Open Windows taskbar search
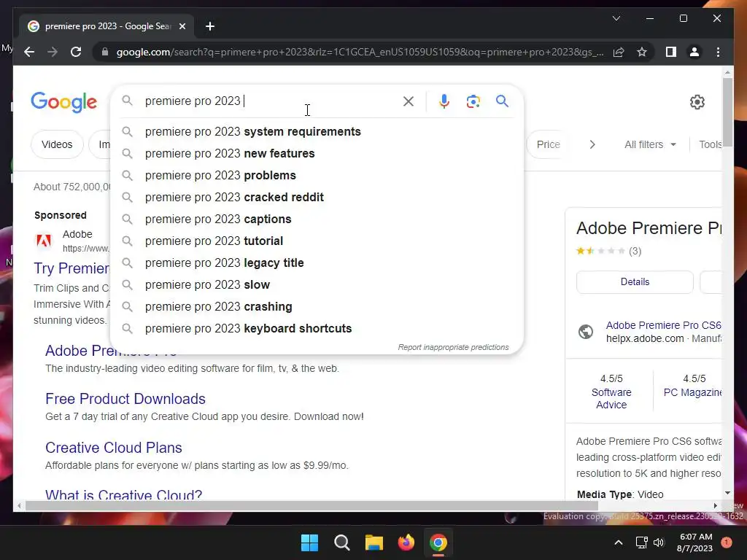The height and width of the screenshot is (560, 747). (341, 542)
